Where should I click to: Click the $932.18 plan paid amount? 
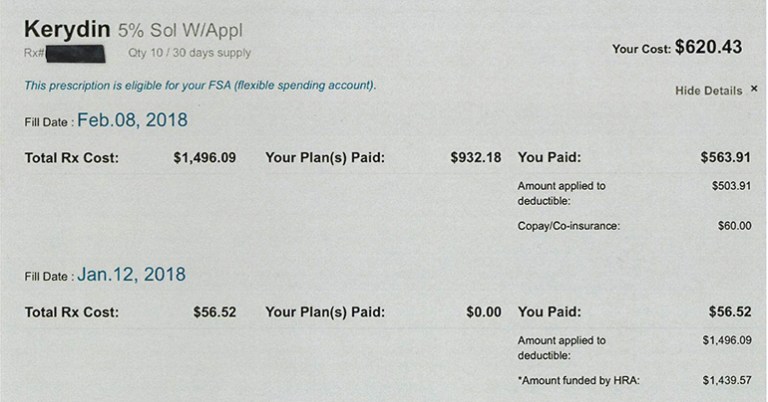(475, 157)
